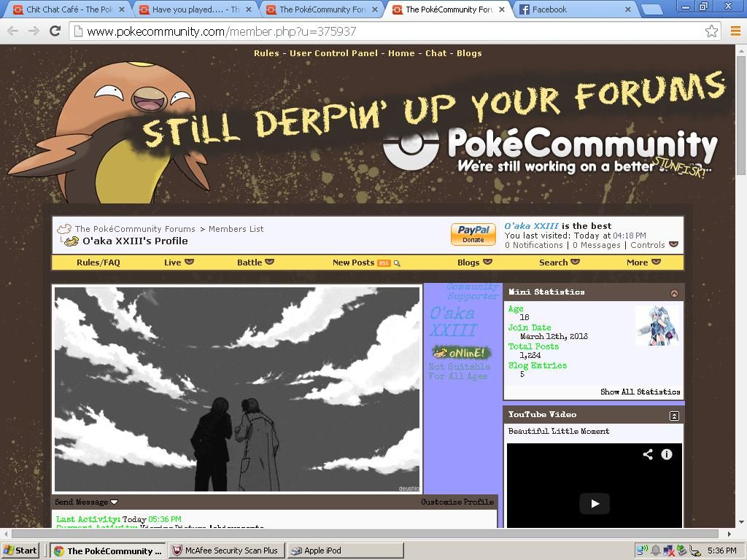Click the O'aka XXIII username in welcome box
Image resolution: width=747 pixels, height=560 pixels.
pos(532,226)
